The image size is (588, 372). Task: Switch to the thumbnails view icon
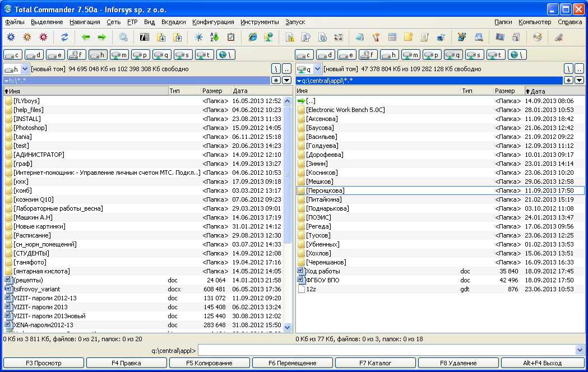click(x=339, y=37)
